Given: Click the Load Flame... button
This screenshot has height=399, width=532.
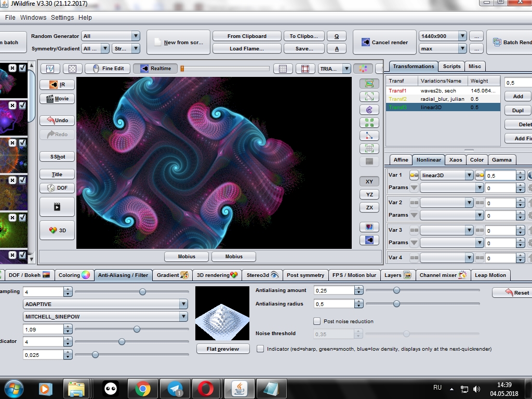Looking at the screenshot, I should tap(247, 48).
